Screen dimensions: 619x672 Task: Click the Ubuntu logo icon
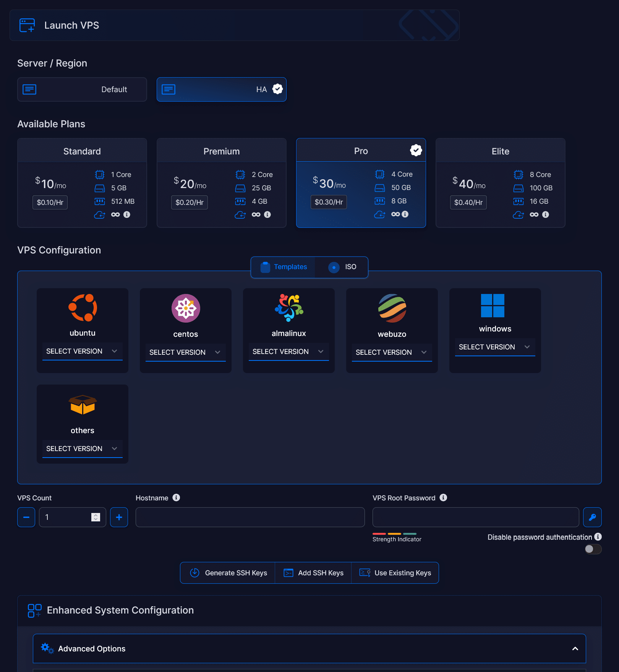pos(83,308)
